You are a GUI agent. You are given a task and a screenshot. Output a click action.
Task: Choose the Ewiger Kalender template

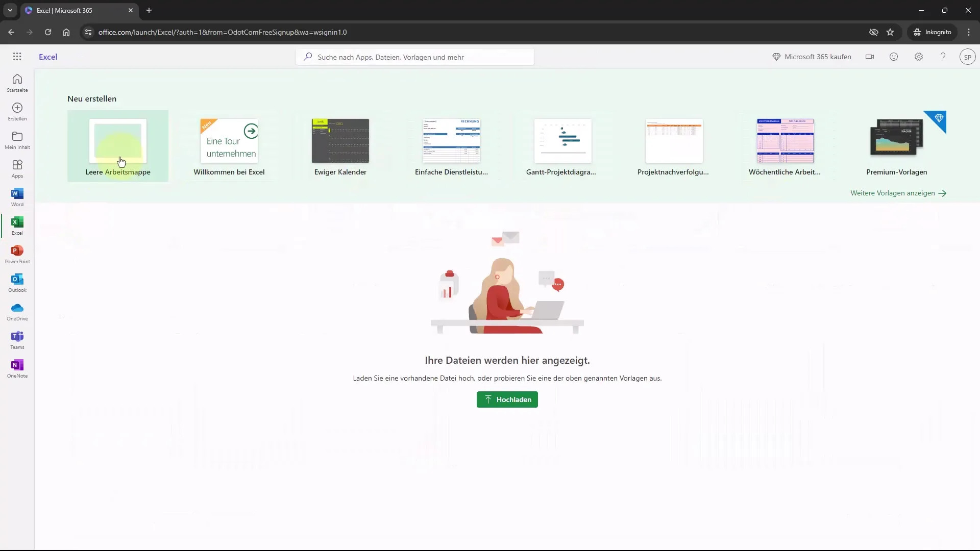pos(340,146)
